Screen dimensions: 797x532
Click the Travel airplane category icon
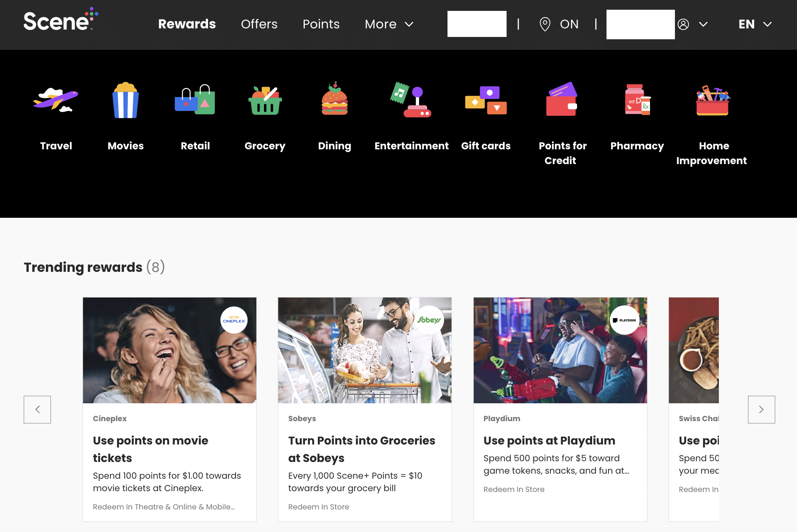(x=56, y=100)
